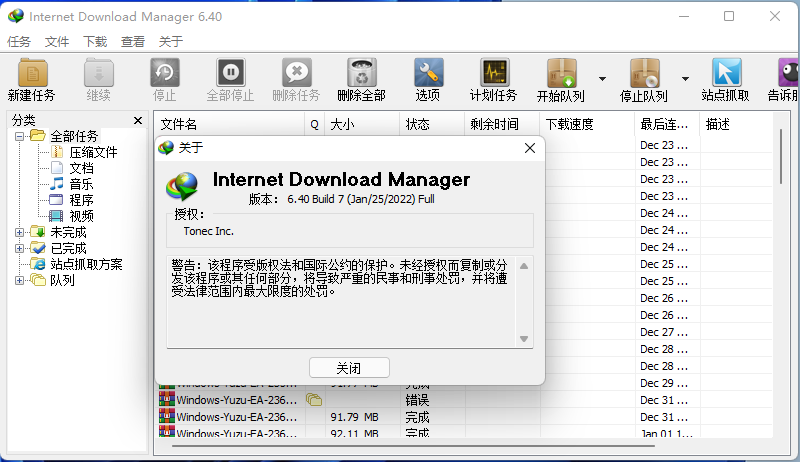This screenshot has width=800, height=462.
Task: Open dropdown arrow next to 停止队列
Action: pyautogui.click(x=685, y=79)
